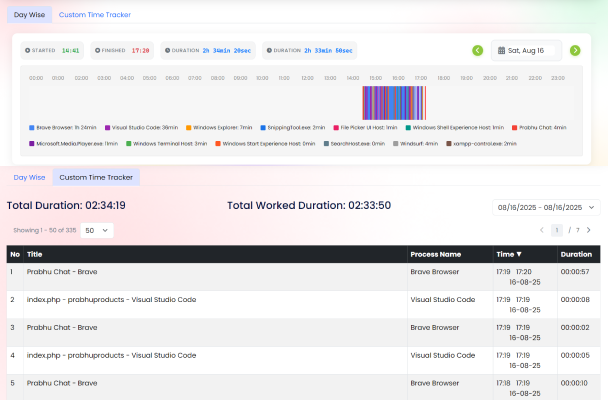This screenshot has width=608, height=400.
Task: Click the File Picker UI Host legend swatch
Action: click(336, 128)
